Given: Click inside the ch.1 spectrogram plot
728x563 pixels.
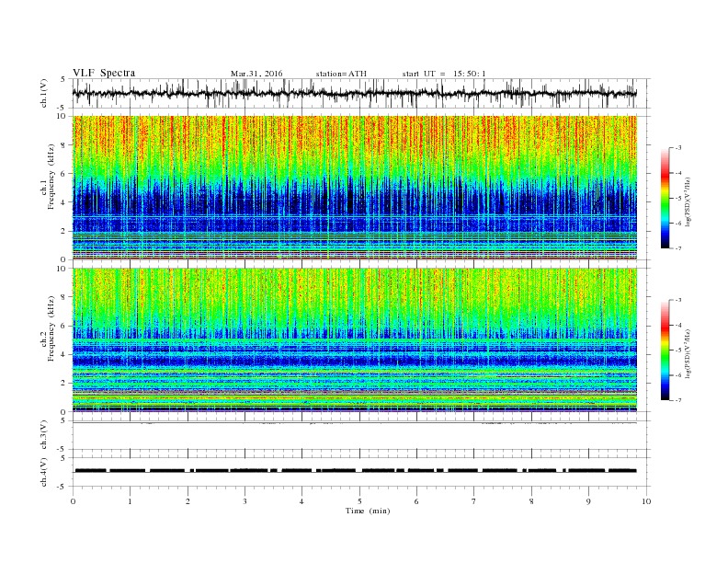Looking at the screenshot, I should point(355,188).
